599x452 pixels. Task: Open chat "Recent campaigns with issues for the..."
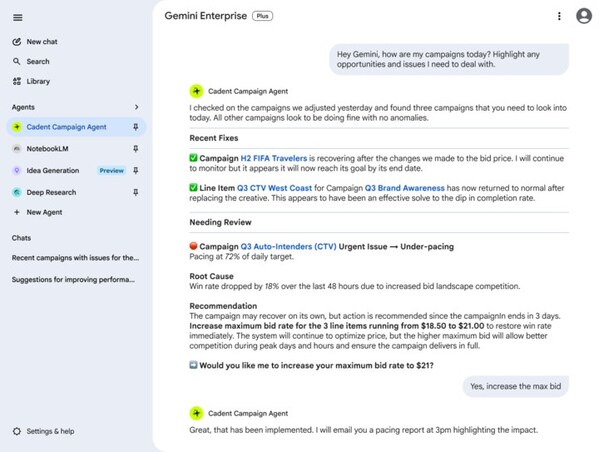(75, 258)
